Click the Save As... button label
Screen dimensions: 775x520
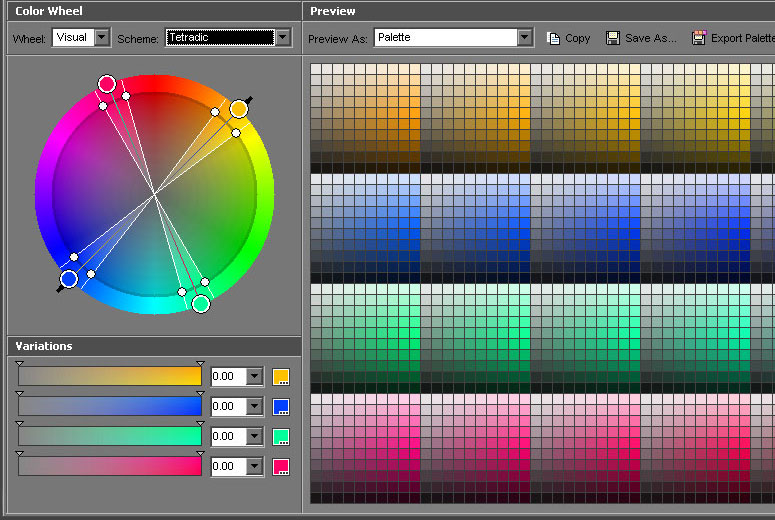(x=651, y=38)
